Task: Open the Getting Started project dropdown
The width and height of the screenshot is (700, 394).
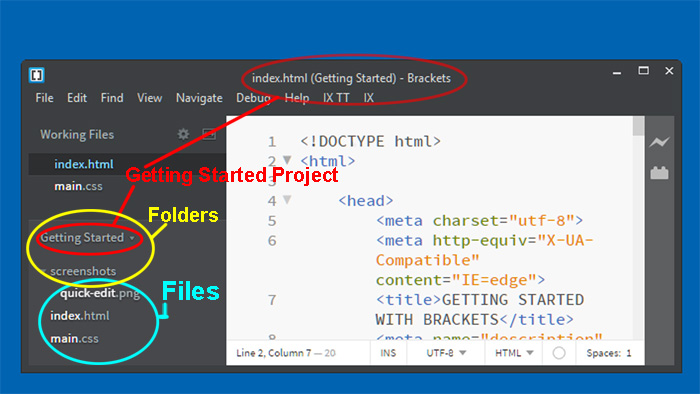Action: point(88,237)
